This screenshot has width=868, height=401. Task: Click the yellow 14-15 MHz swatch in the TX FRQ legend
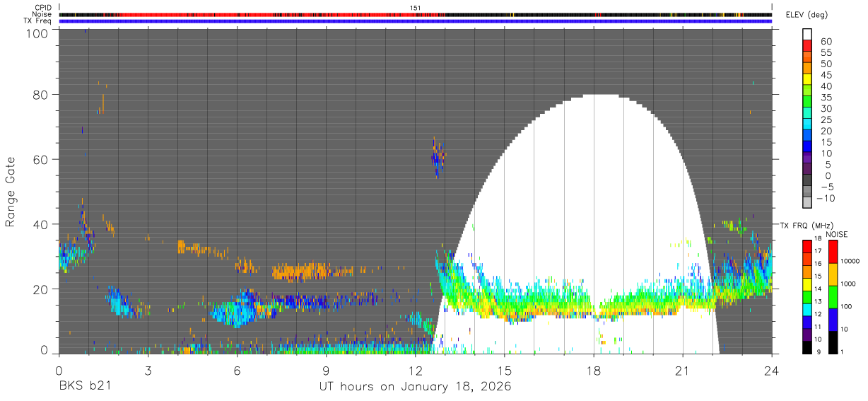point(807,283)
